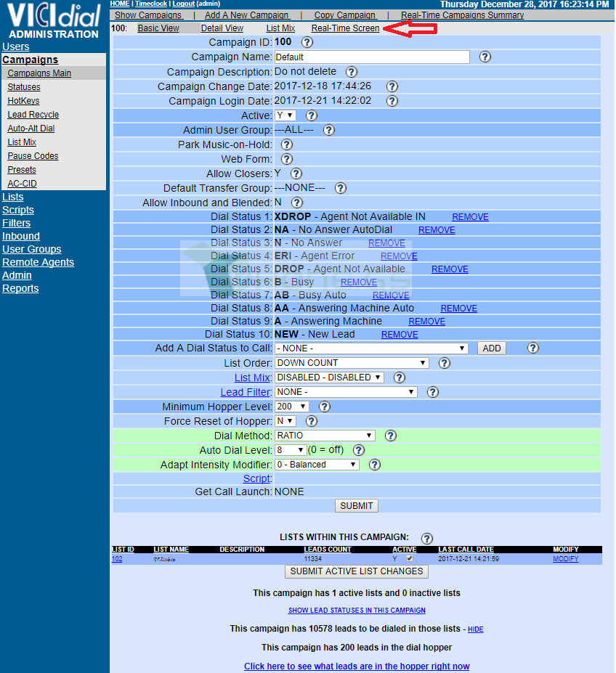Image resolution: width=616 pixels, height=673 pixels.
Task: Click SHOW LEAD STATUSES IN THIS CAMPAIGN
Action: 357,611
